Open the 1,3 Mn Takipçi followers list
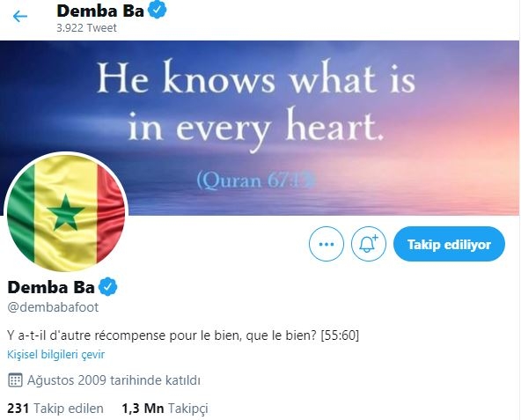This screenshot has height=420, width=521. coord(165,409)
